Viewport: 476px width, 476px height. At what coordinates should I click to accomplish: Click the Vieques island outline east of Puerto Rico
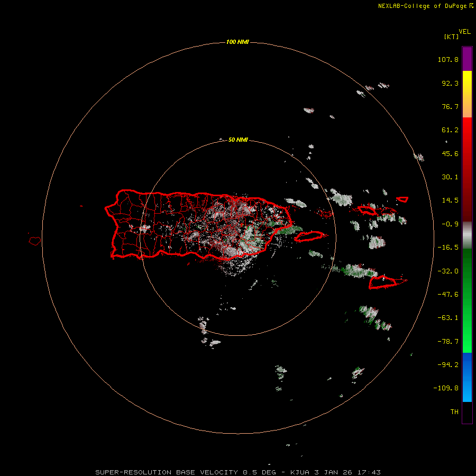[x=309, y=236]
